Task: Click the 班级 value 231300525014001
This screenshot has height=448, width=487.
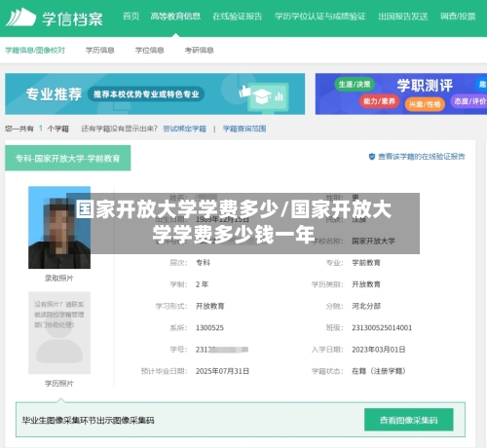Action: click(x=382, y=328)
